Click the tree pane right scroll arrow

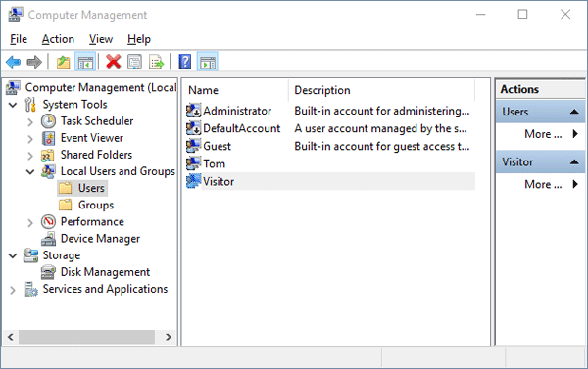point(169,337)
